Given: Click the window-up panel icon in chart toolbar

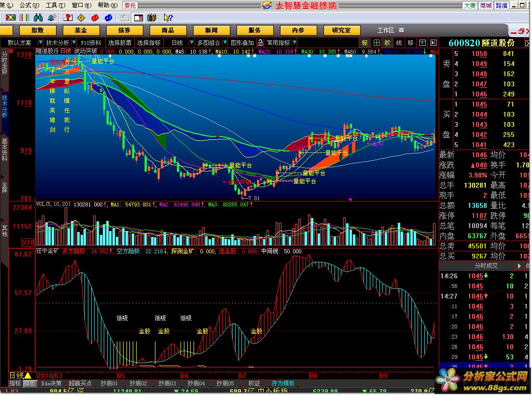Looking at the screenshot, I should 422,42.
